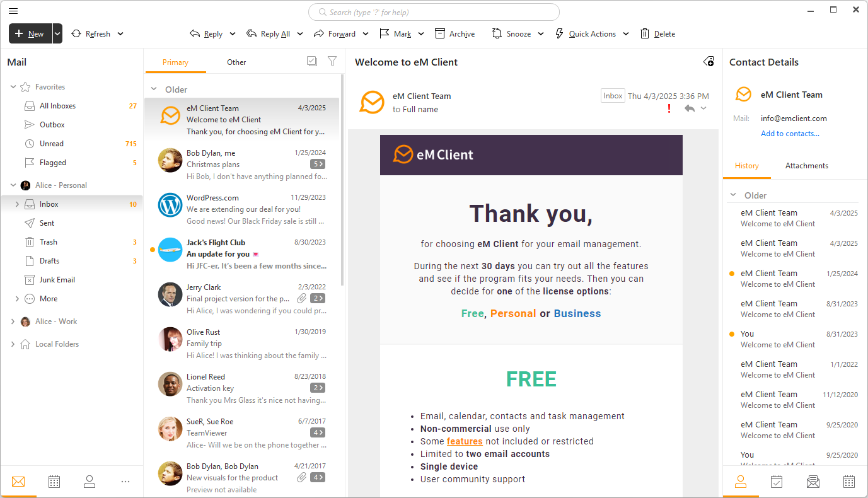The height and width of the screenshot is (498, 868).
Task: Open the Reply dropdown arrow
Action: coord(233,34)
